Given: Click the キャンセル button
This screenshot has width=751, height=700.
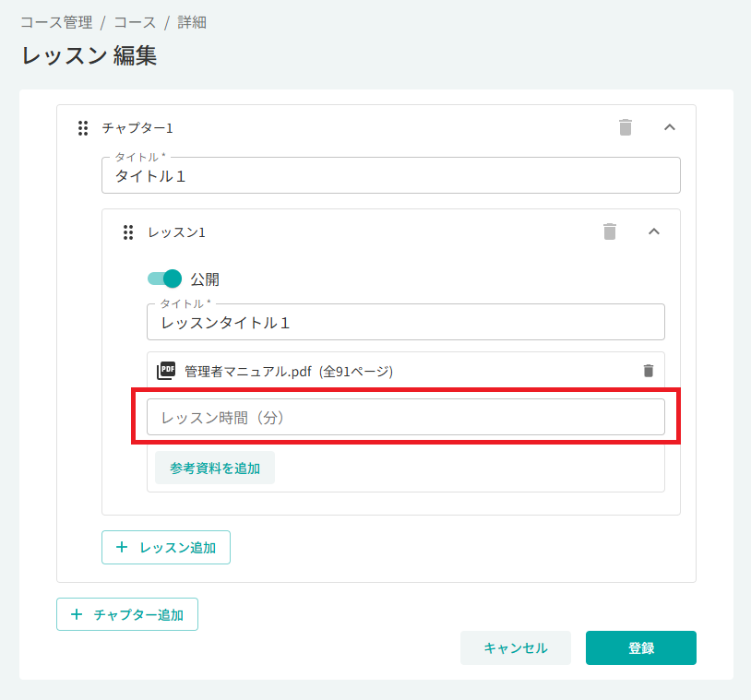Looking at the screenshot, I should [516, 647].
